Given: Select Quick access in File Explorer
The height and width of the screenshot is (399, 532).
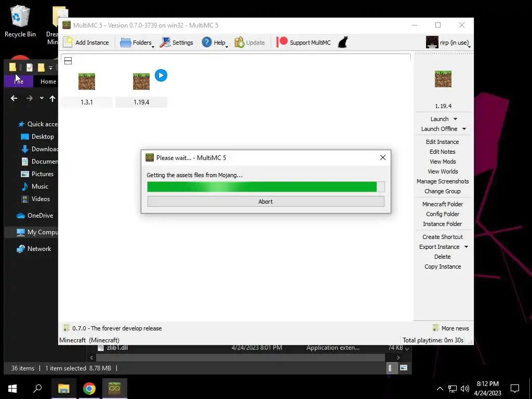Looking at the screenshot, I should (37, 124).
